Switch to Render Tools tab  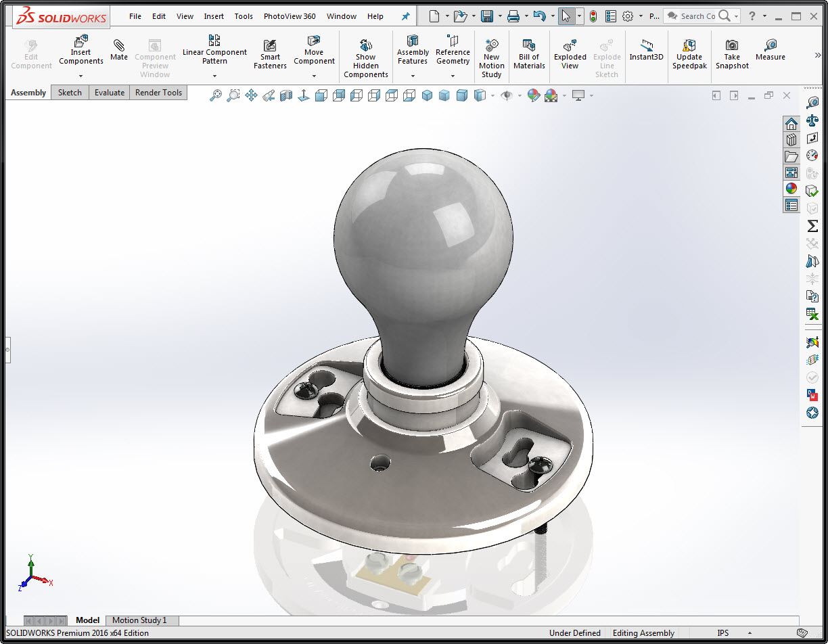pyautogui.click(x=158, y=93)
